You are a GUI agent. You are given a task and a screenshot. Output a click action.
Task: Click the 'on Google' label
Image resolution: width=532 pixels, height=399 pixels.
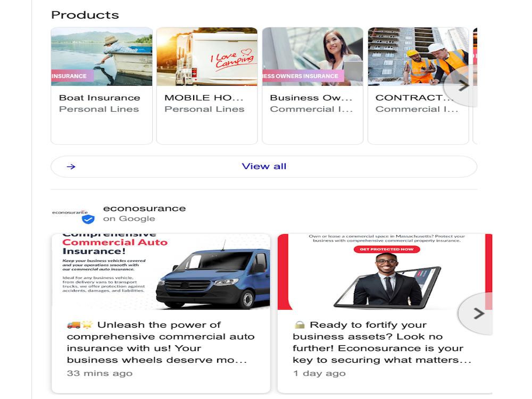coord(129,219)
